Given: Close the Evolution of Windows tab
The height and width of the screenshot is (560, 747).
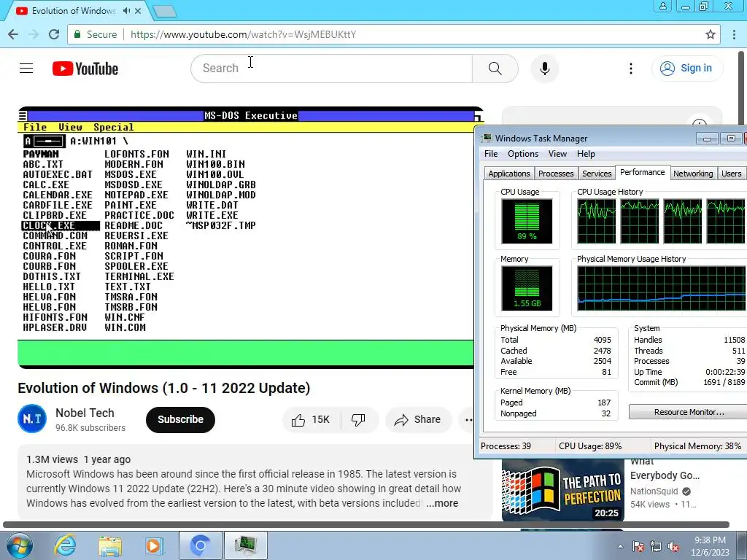Looking at the screenshot, I should click(x=138, y=10).
